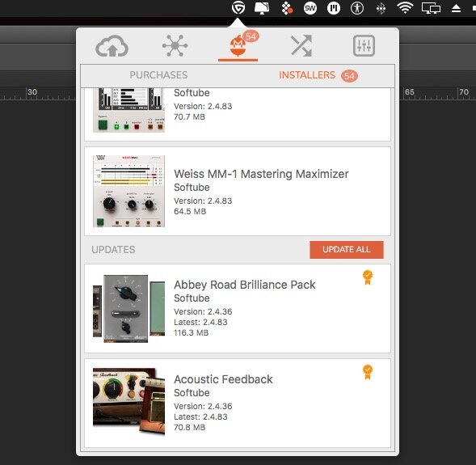The width and height of the screenshot is (476, 465).
Task: Click the 70.8 MB size text
Action: tap(189, 427)
